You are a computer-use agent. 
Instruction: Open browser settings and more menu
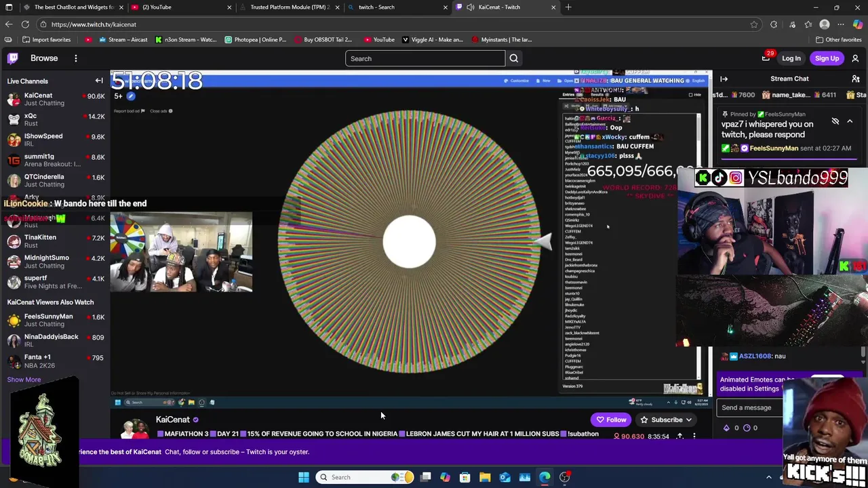coord(842,24)
